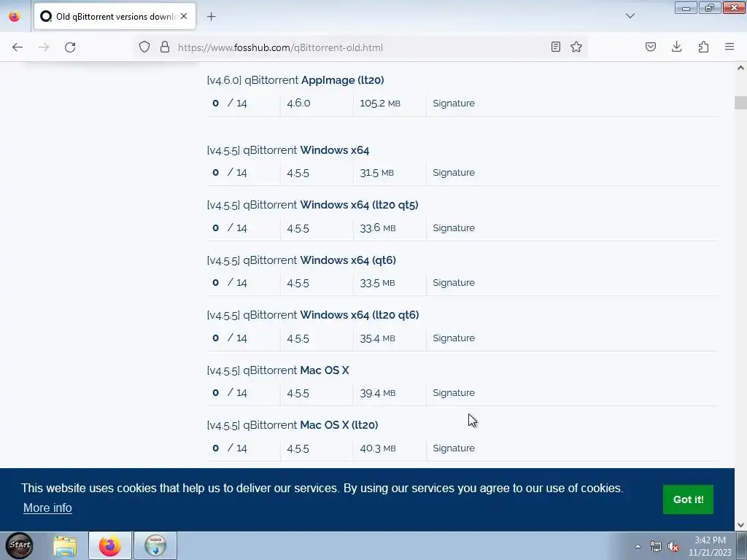This screenshot has height=560, width=747.
Task: Open the Downloads panel
Action: (676, 47)
